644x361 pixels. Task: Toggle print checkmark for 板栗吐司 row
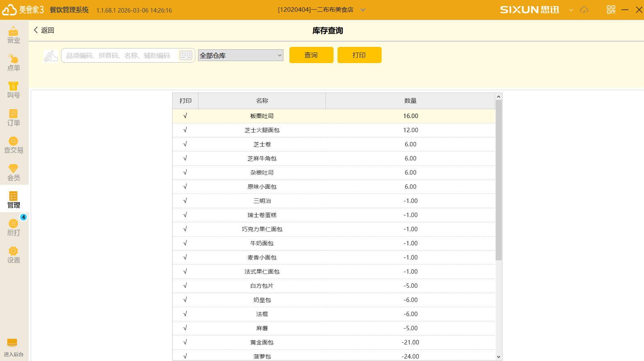[185, 116]
